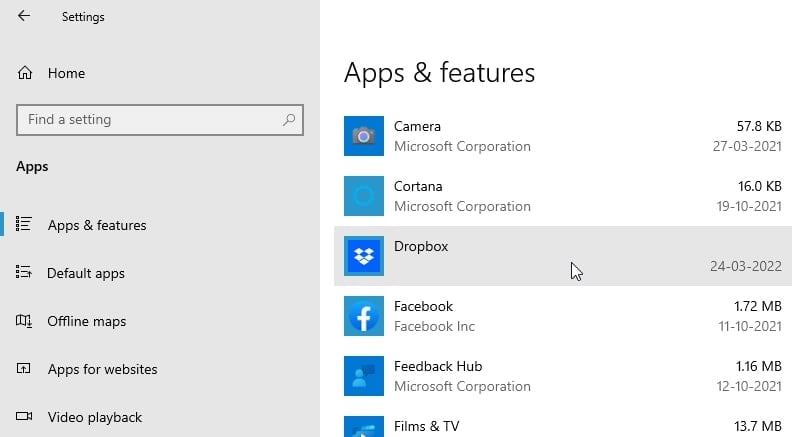Image resolution: width=808 pixels, height=437 pixels.
Task: Click Facebook's 11-10-2021 install date
Action: pyautogui.click(x=750, y=326)
